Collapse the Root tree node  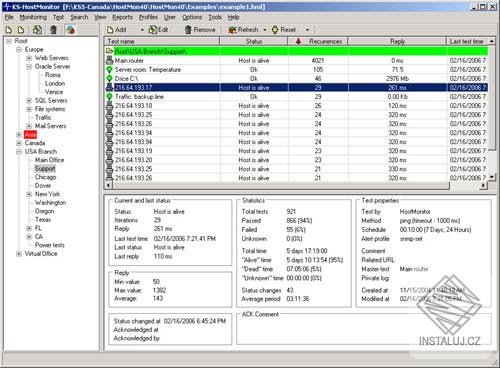(9, 41)
